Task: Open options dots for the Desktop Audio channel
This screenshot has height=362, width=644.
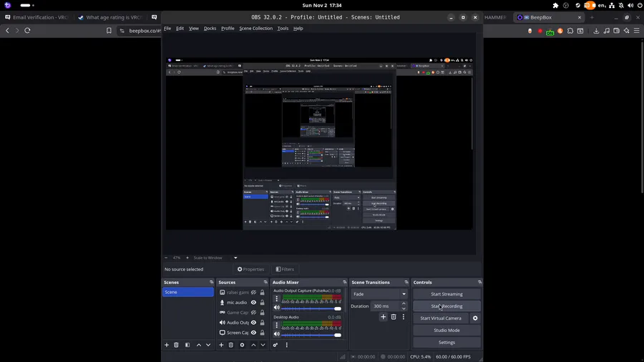Action: click(276, 325)
